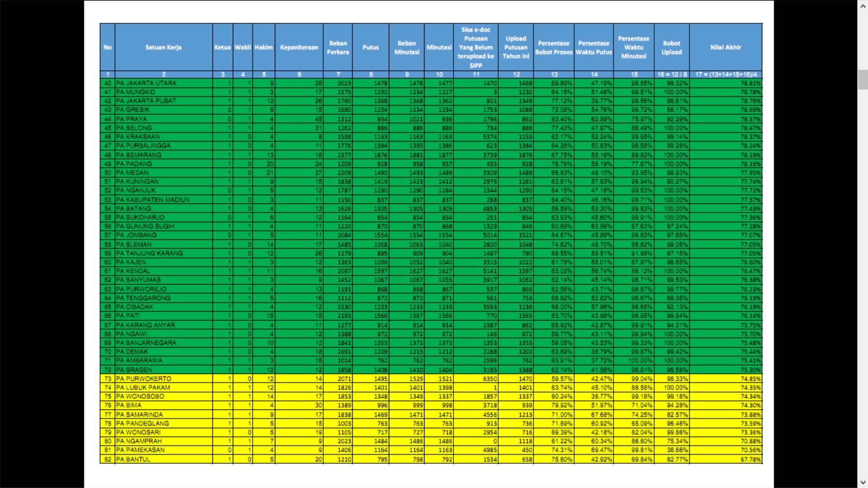Image resolution: width=868 pixels, height=488 pixels.
Task: Select the PA BANTUL cell in last row
Action: 133,459
